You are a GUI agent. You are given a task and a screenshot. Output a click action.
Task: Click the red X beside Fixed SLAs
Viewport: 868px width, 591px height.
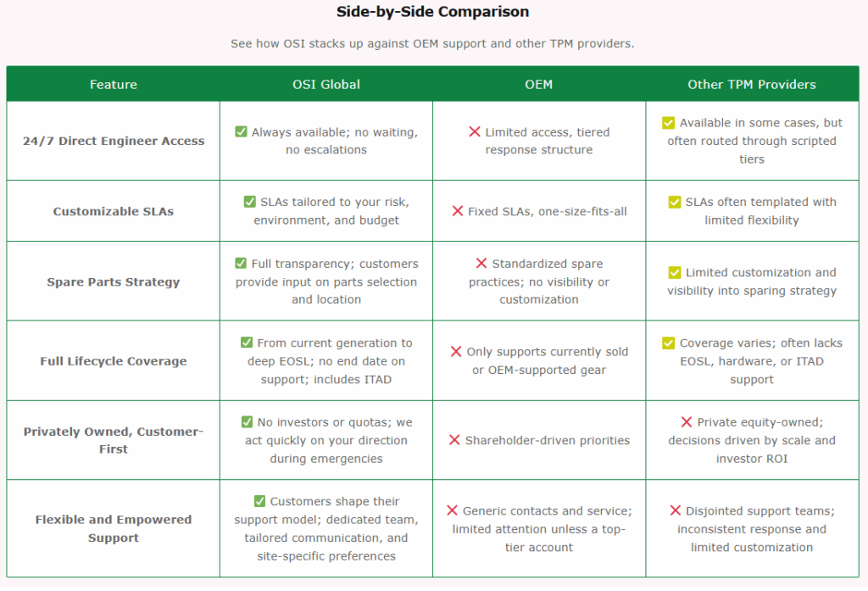click(458, 211)
